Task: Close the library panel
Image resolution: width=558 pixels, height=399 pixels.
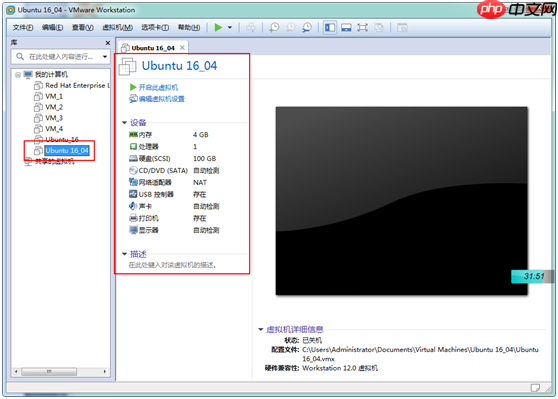Action: coord(107,43)
